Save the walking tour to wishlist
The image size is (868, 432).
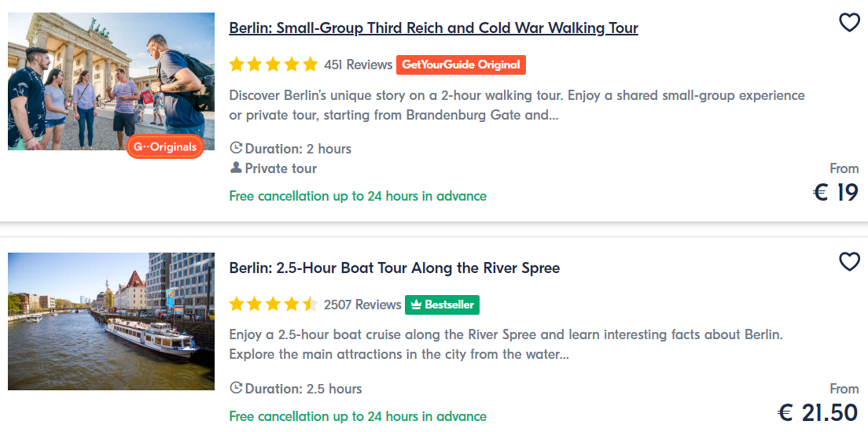tap(849, 23)
